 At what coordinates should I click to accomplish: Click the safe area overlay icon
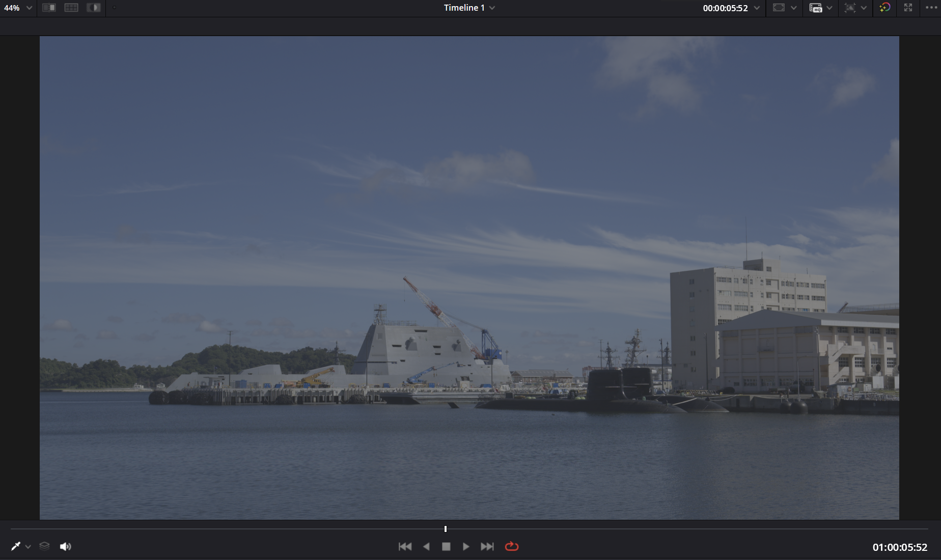779,8
